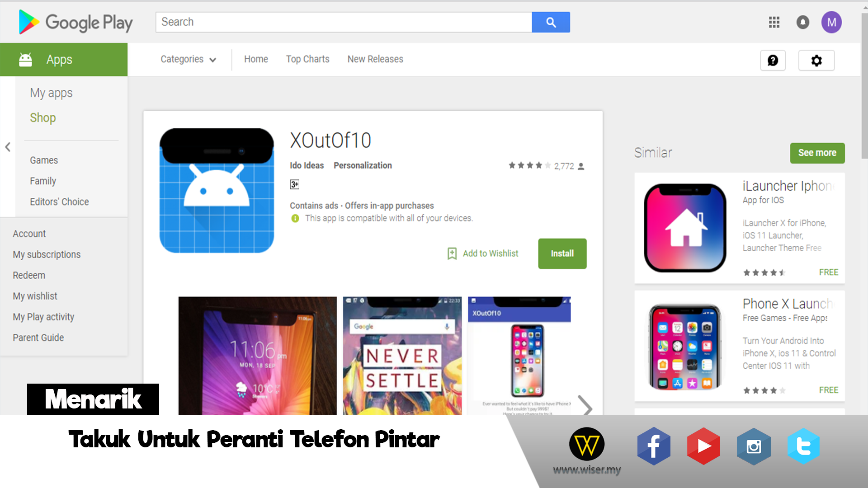The height and width of the screenshot is (488, 868).
Task: Click the See more button
Action: click(817, 153)
